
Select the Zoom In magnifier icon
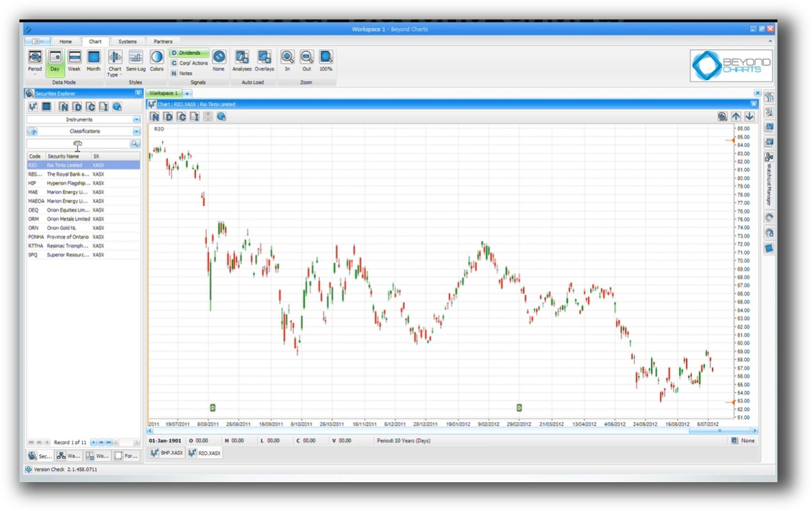click(287, 61)
